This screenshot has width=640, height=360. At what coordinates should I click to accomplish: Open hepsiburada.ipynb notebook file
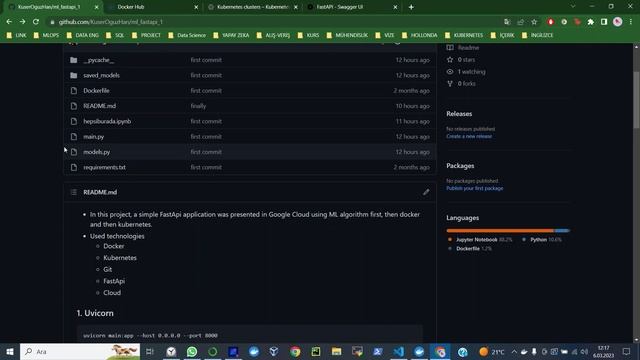click(x=107, y=121)
